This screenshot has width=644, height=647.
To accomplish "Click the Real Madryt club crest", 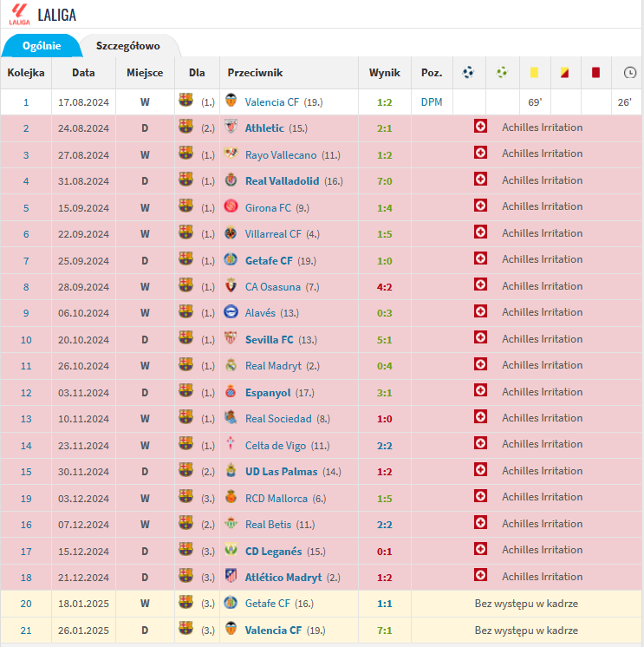I will tap(231, 365).
